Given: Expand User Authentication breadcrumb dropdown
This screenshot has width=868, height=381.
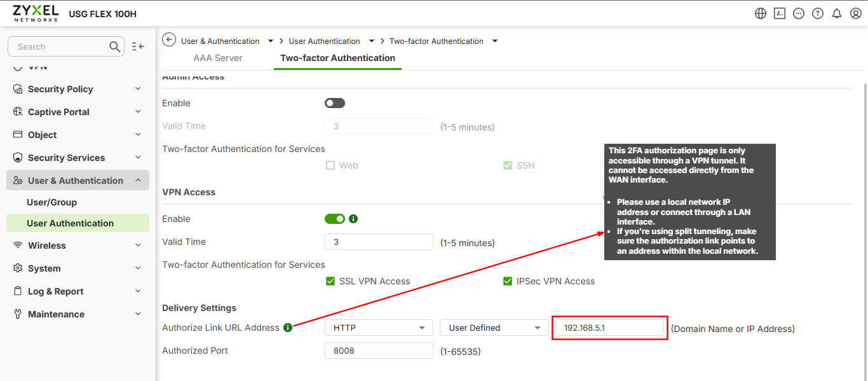Looking at the screenshot, I should 372,41.
